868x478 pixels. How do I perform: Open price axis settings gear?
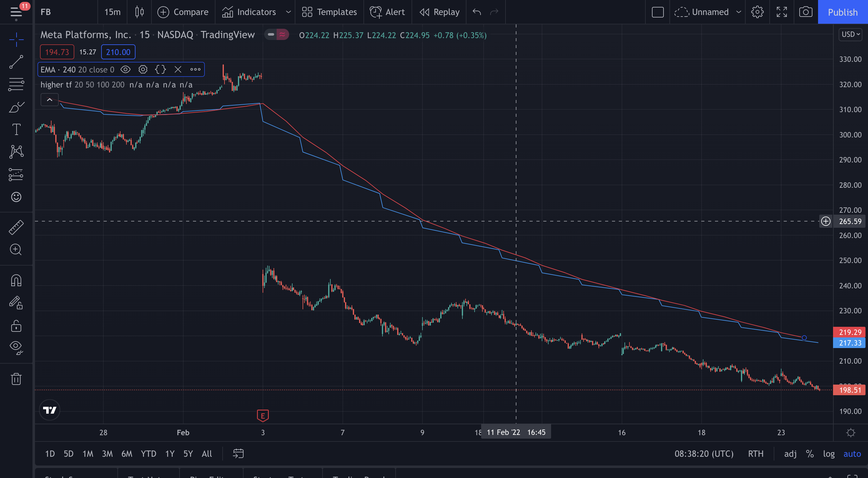(x=851, y=432)
